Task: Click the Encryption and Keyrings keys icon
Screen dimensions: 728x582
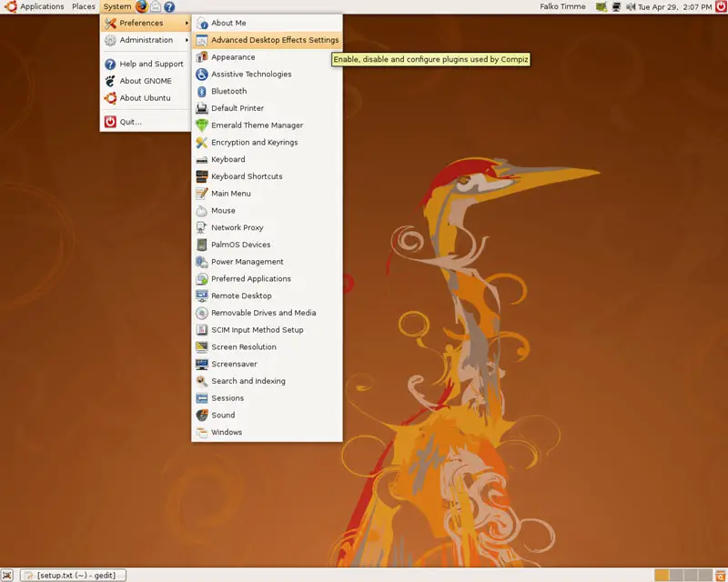Action: pos(202,143)
